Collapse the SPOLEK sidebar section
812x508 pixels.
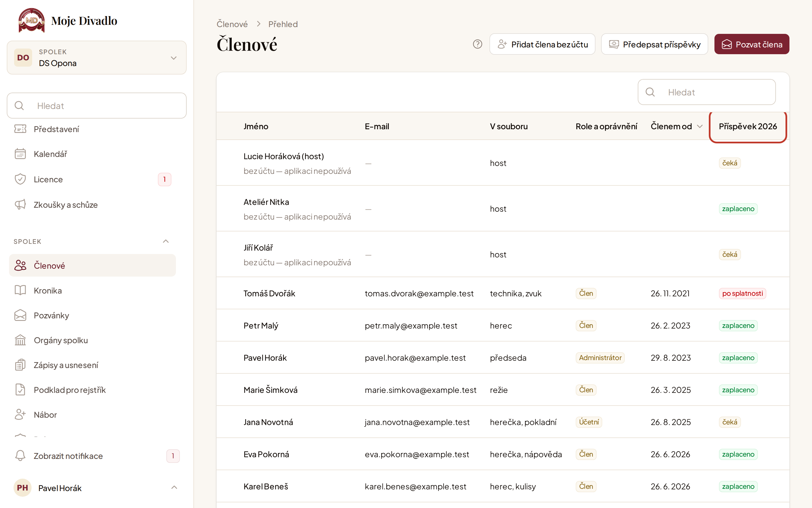[166, 241]
